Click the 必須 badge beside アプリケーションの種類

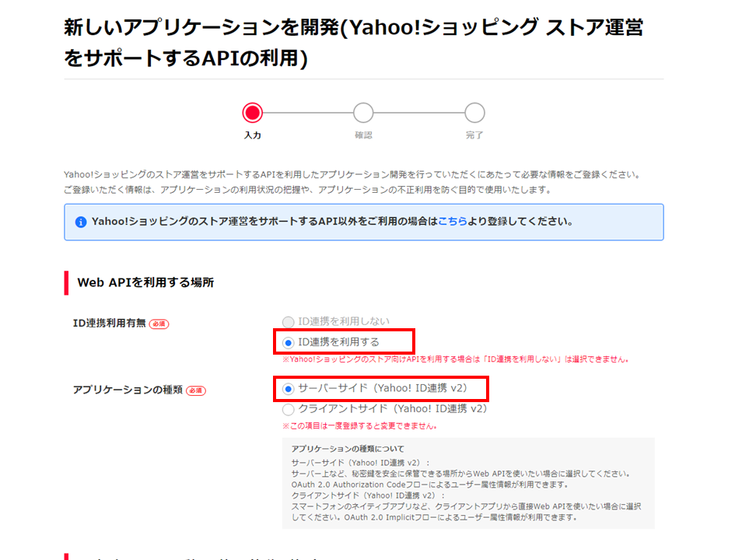[196, 390]
